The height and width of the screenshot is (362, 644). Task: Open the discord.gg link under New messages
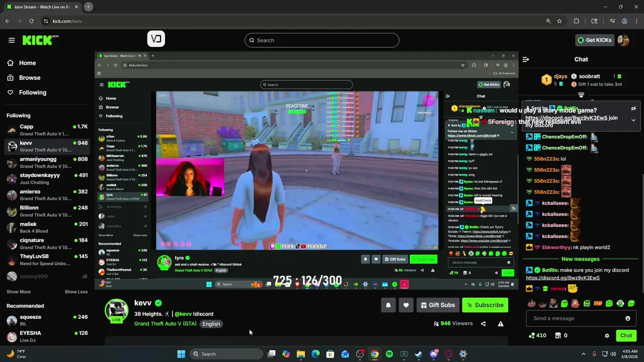[x=562, y=278]
